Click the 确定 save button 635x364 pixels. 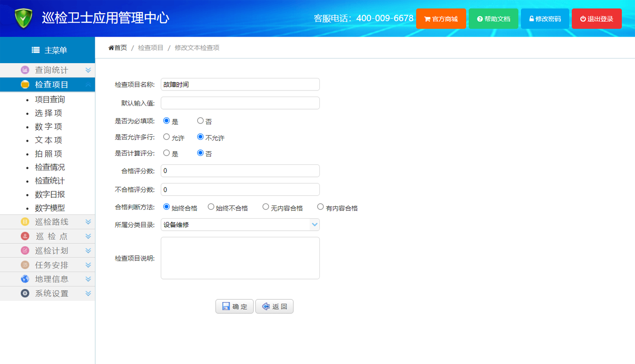[234, 306]
